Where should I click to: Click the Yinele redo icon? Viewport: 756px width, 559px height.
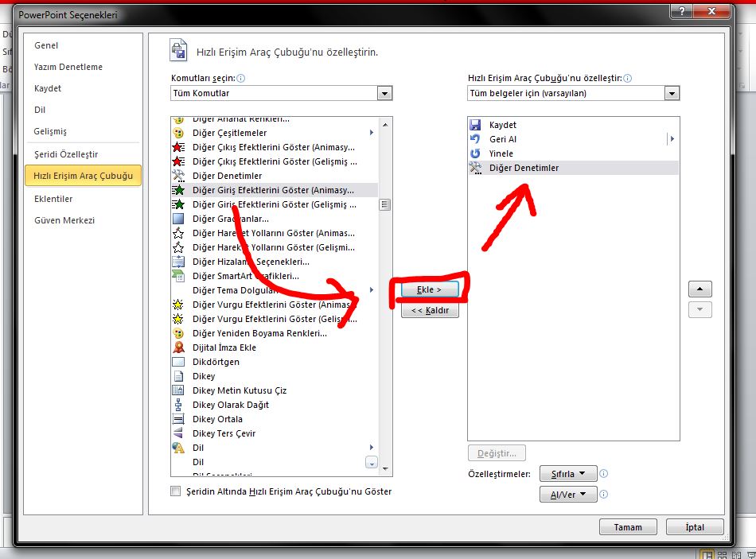pyautogui.click(x=475, y=153)
